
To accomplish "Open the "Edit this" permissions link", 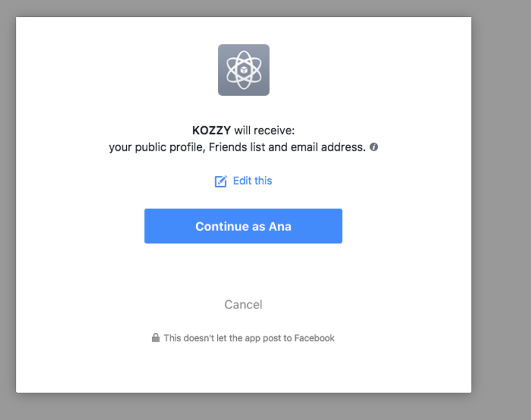I will pos(252,181).
